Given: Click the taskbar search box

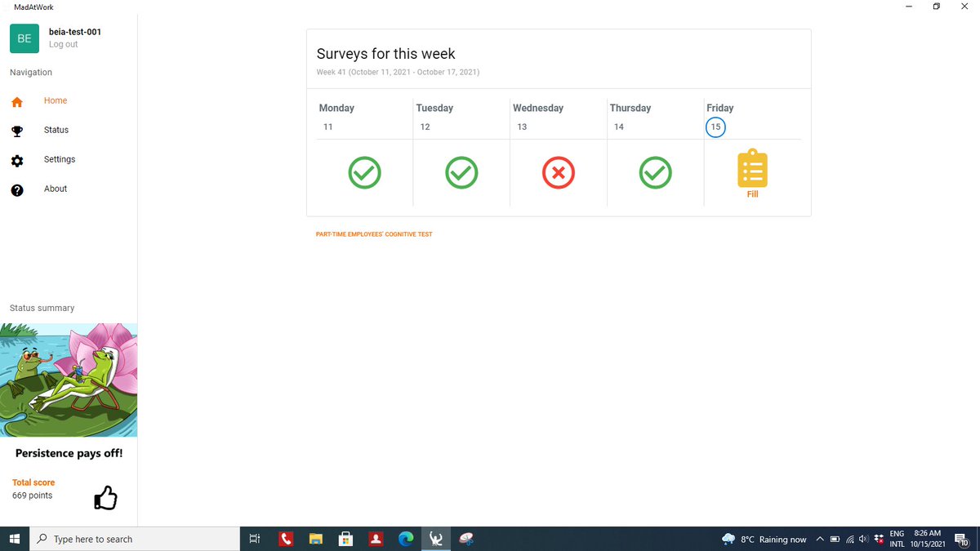Looking at the screenshot, I should 134,539.
